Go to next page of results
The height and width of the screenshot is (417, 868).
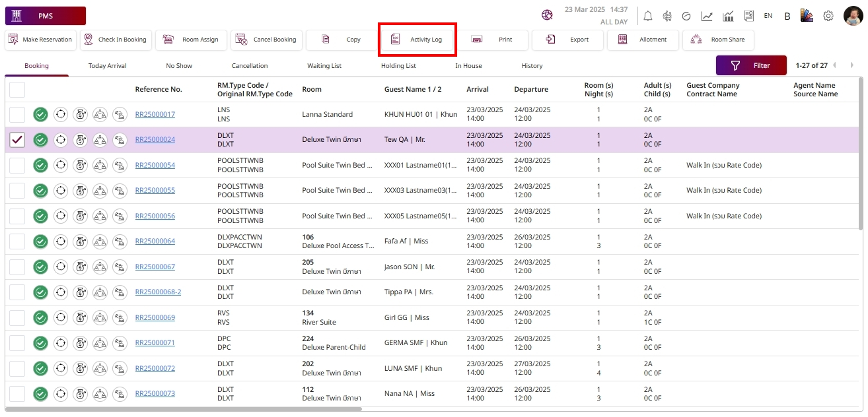tap(851, 65)
